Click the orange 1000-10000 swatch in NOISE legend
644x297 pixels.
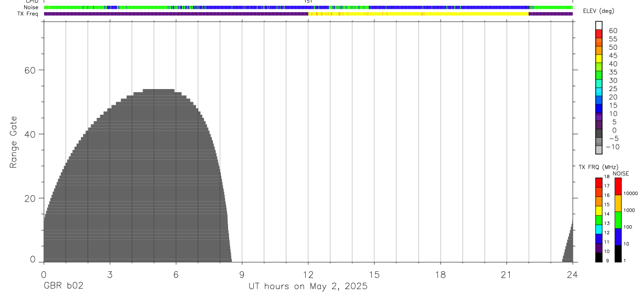618,203
